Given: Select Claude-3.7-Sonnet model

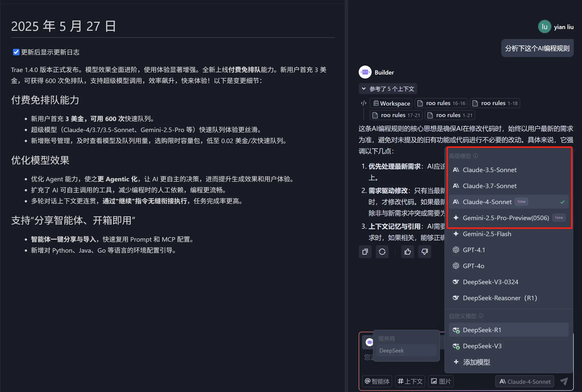Looking at the screenshot, I should click(509, 186).
